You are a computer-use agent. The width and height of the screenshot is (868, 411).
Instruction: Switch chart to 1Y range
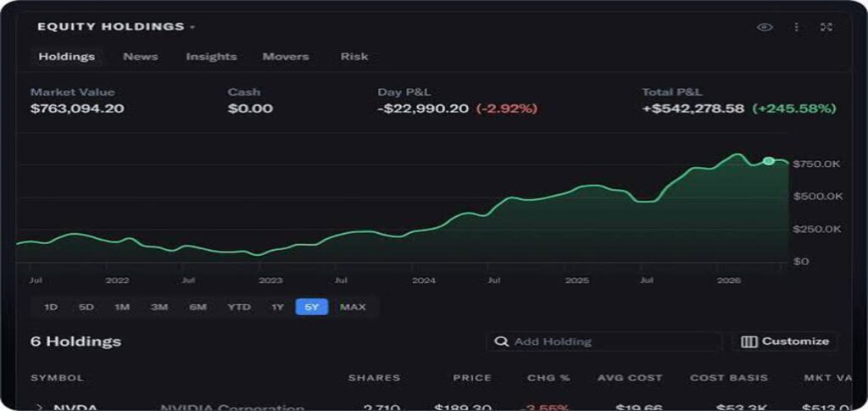[x=277, y=307]
